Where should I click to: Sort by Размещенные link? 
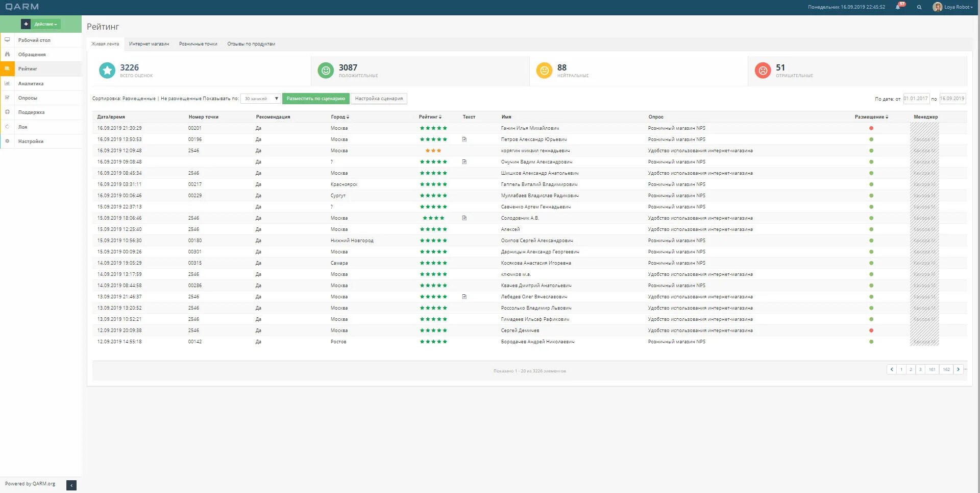(x=139, y=99)
